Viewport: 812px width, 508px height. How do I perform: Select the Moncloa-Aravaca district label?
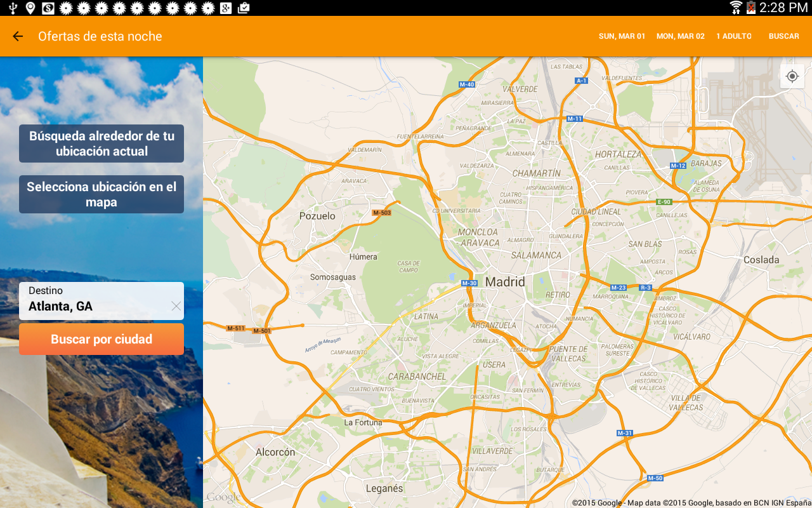479,237
